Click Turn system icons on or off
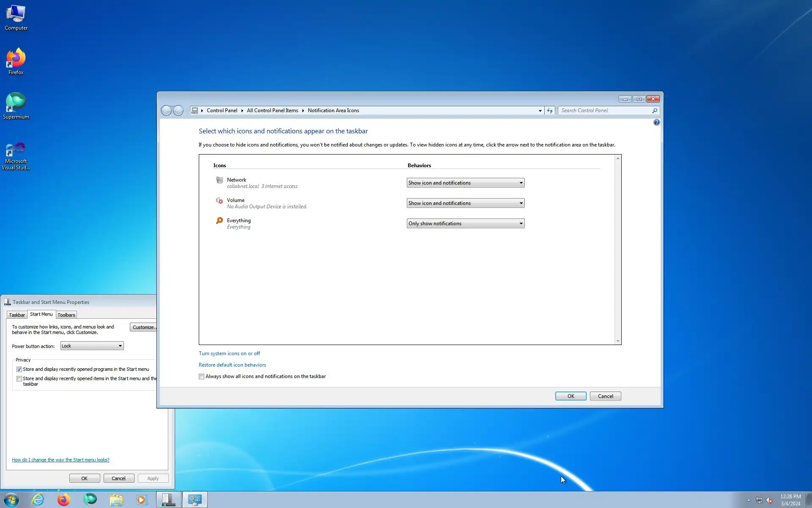Viewport: 812px width, 508px height. [x=229, y=353]
